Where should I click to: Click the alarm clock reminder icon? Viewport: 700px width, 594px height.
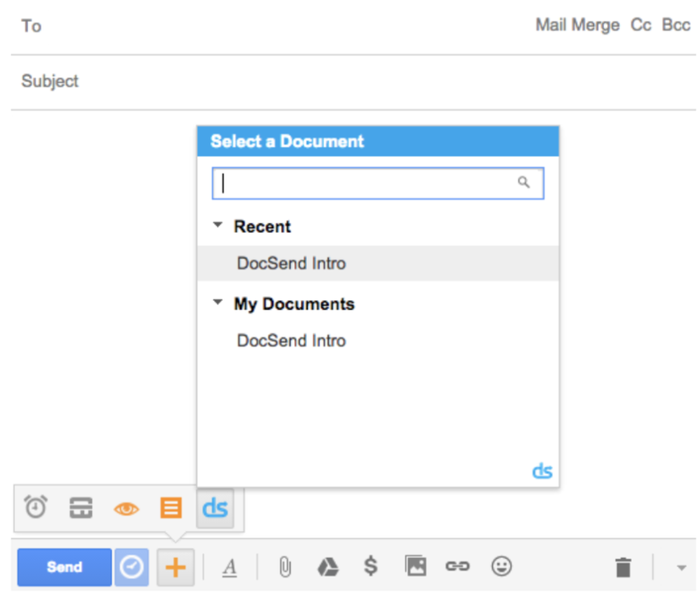click(x=36, y=507)
